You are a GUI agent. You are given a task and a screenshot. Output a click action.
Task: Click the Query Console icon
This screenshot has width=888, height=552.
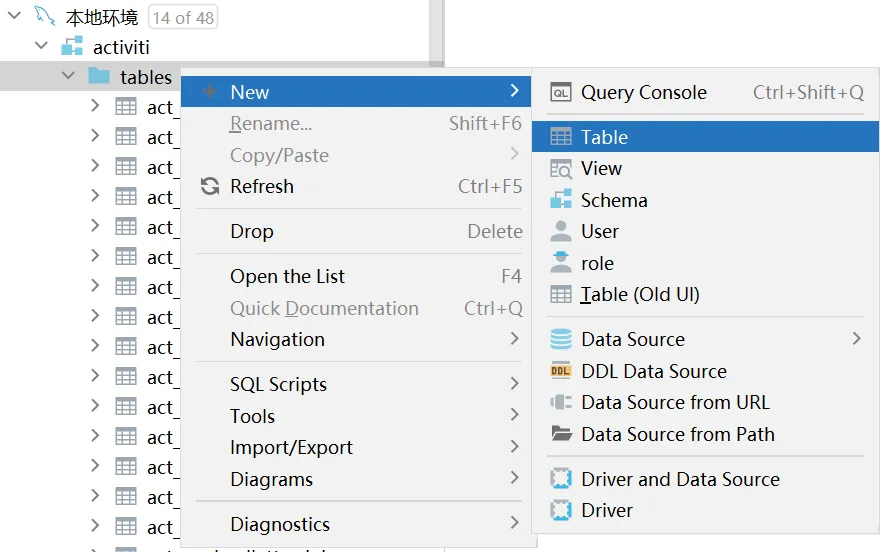[561, 93]
